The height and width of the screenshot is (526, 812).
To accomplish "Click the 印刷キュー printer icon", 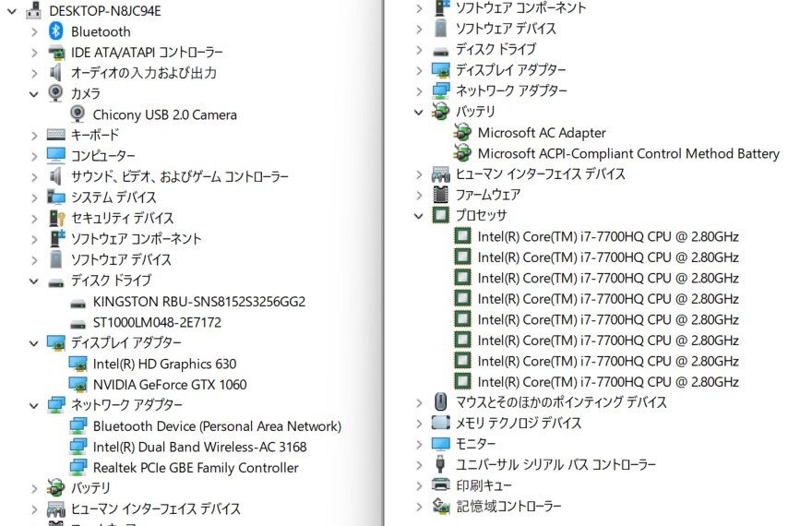I will pos(441,485).
